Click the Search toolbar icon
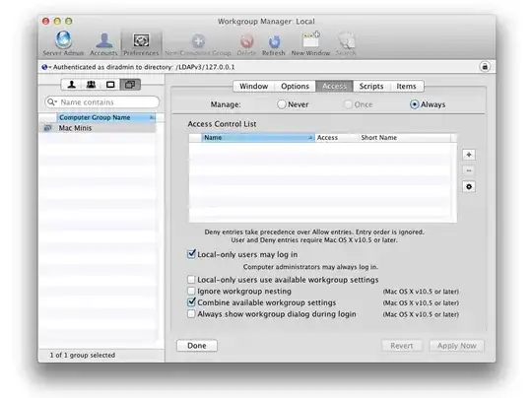 click(346, 43)
